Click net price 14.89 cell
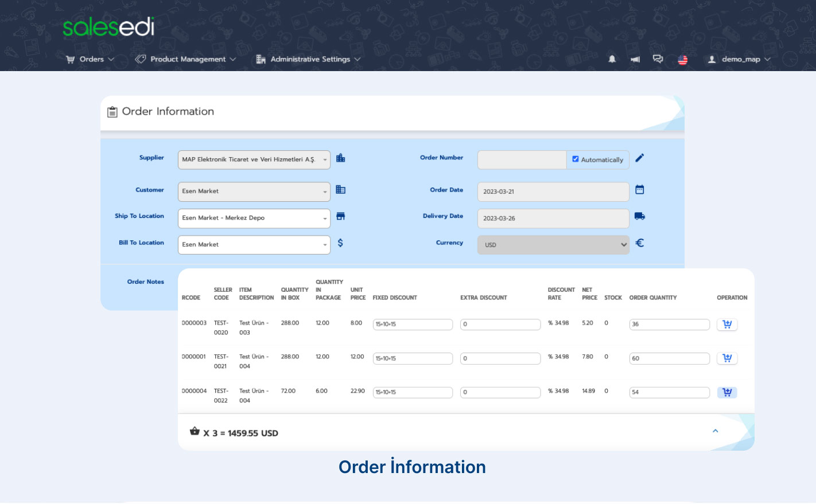This screenshot has width=816, height=504. click(588, 391)
